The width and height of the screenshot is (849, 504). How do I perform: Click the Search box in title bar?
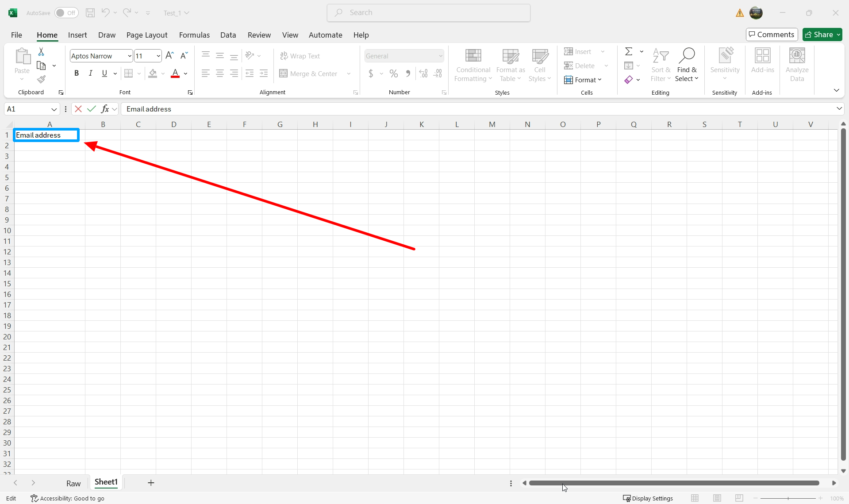[428, 13]
